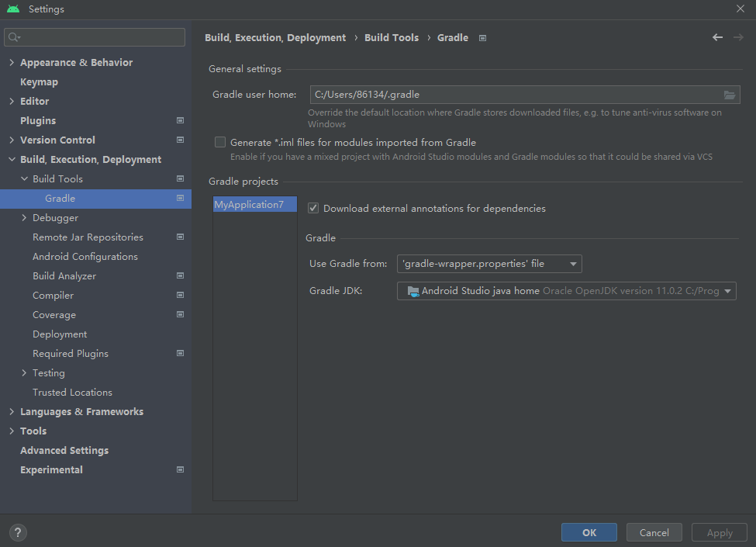
Task: Click project-level icon next to Plugins
Action: pos(181,120)
